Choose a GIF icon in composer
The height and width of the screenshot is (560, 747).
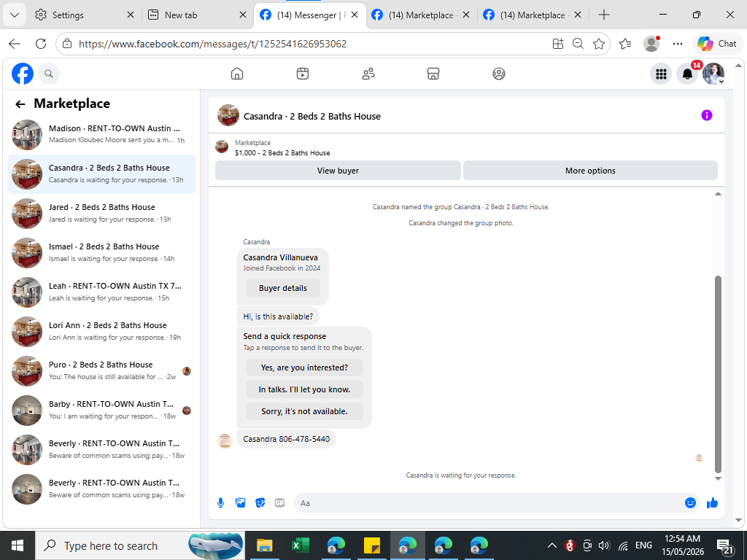279,503
